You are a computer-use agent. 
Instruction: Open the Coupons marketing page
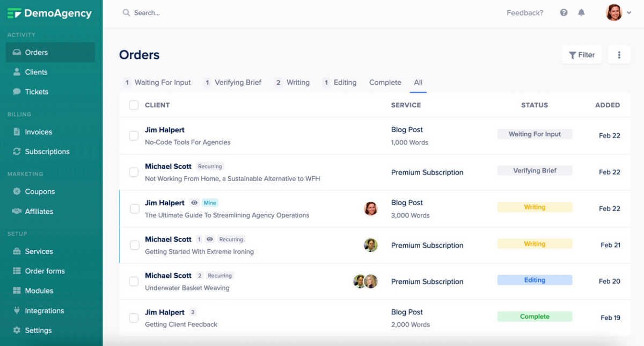pyautogui.click(x=40, y=191)
